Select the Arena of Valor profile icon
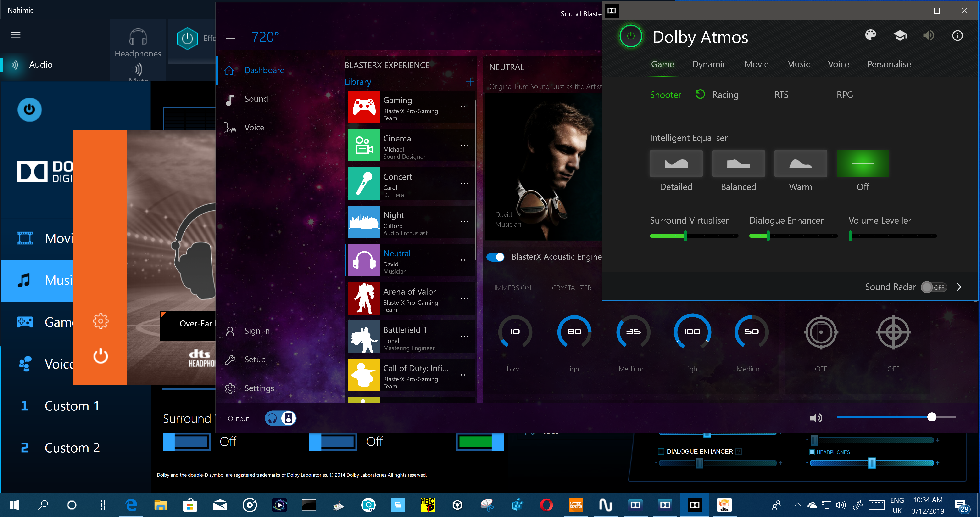The height and width of the screenshot is (517, 980). pos(364,298)
